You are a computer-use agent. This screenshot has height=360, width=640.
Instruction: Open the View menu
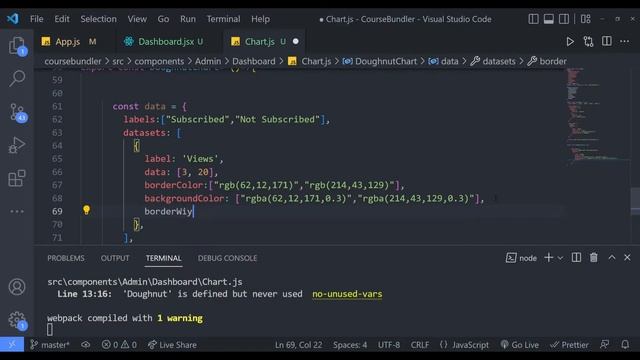137,19
